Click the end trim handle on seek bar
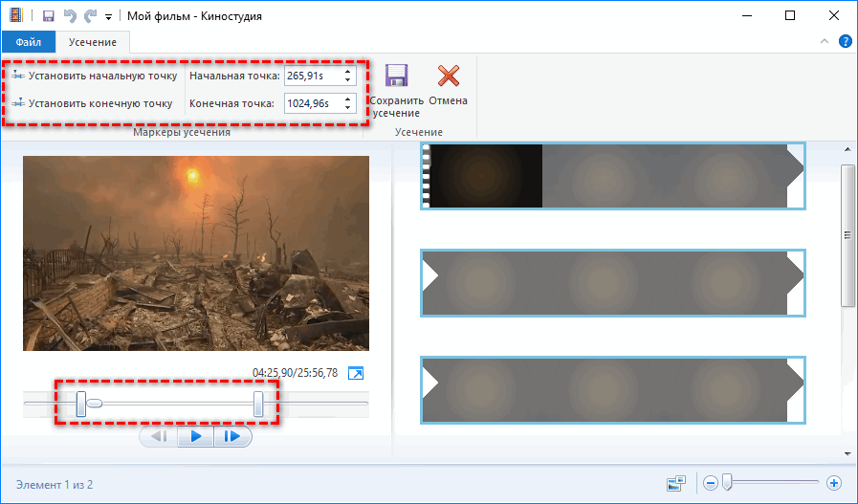This screenshot has width=858, height=504. coord(258,404)
